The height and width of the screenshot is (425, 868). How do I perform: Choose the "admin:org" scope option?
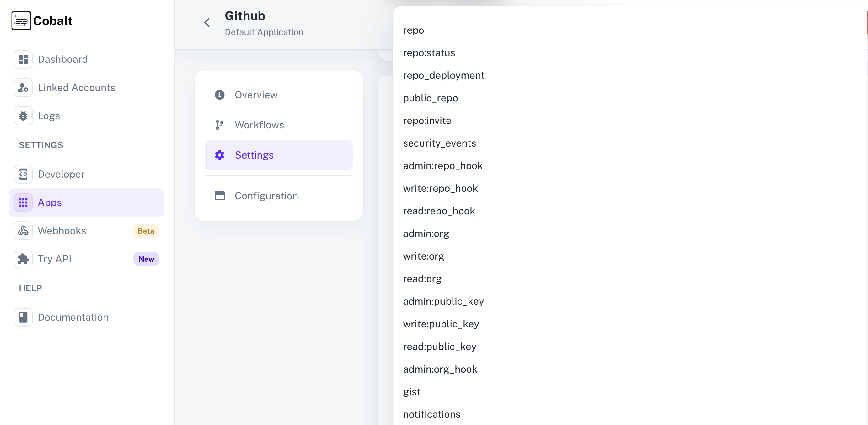pos(426,233)
